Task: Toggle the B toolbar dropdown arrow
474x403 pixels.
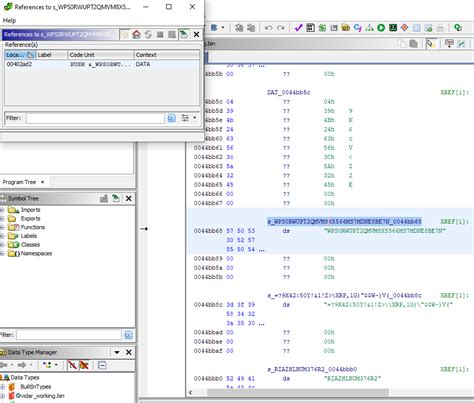Action: pyautogui.click(x=223, y=28)
